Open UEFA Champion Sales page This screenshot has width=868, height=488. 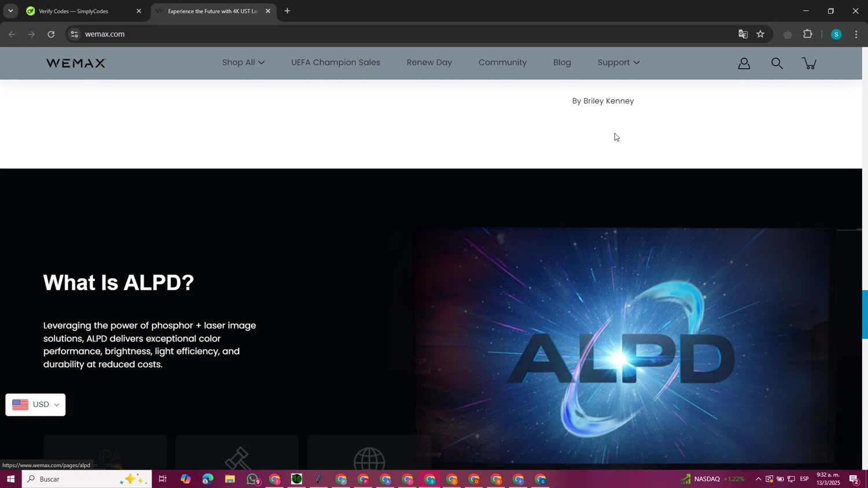[336, 62]
